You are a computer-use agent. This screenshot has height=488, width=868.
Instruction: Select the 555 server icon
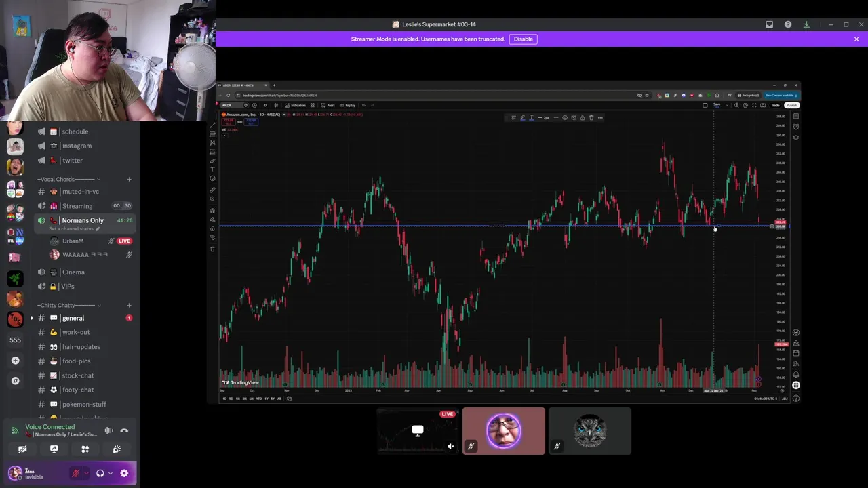coord(15,340)
